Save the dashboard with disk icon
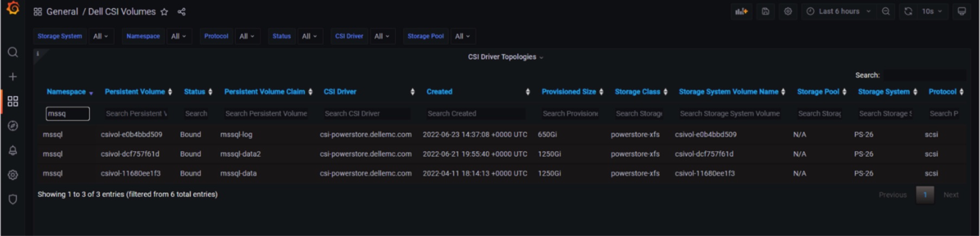Screen dimensions: 980x236 (x=765, y=11)
